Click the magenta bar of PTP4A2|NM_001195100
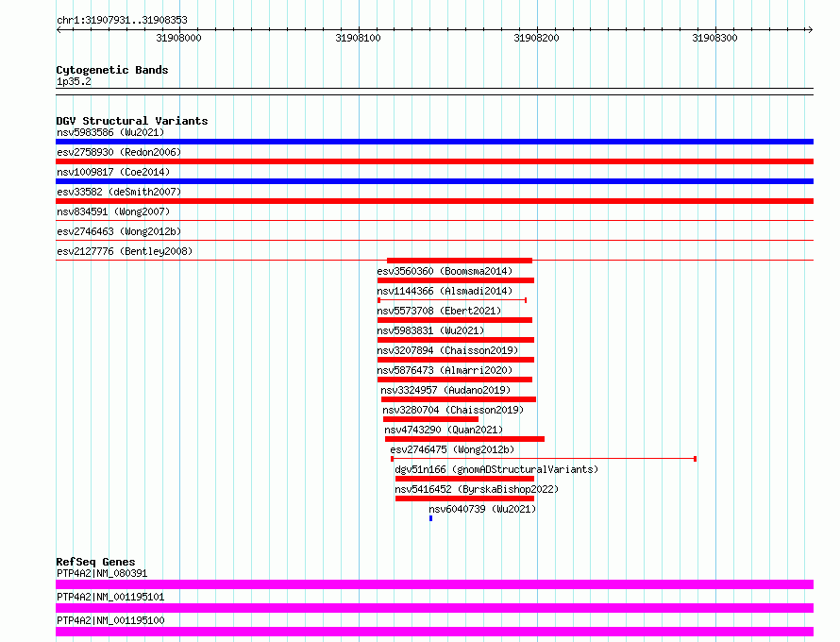This screenshot has height=642, width=840. (434, 632)
